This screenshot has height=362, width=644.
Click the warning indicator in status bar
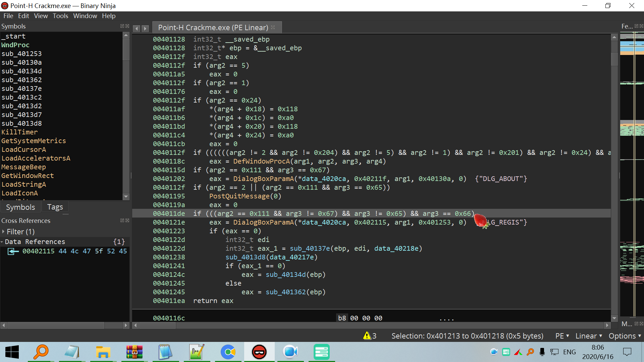click(370, 336)
